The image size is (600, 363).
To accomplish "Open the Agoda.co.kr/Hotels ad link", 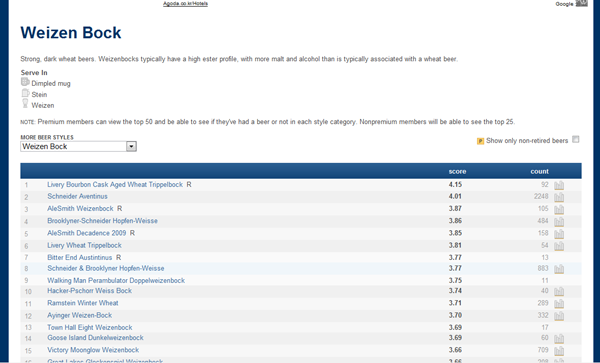I will [x=185, y=4].
